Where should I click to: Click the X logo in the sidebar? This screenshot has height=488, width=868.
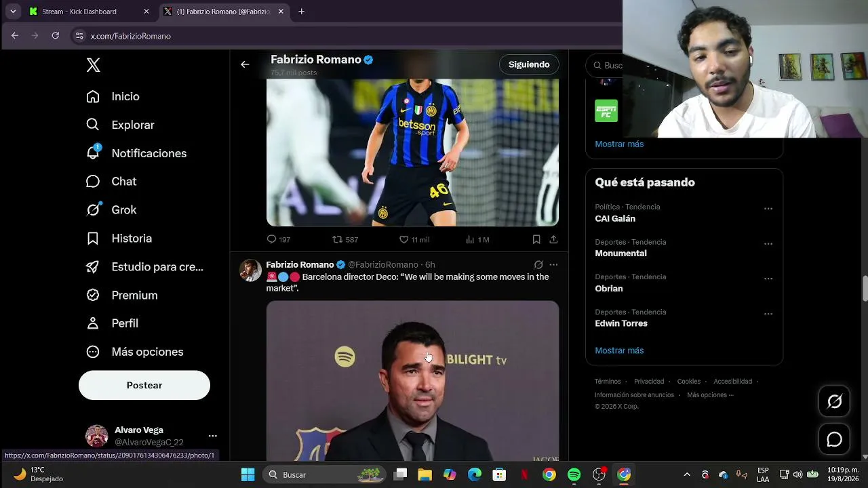click(94, 65)
